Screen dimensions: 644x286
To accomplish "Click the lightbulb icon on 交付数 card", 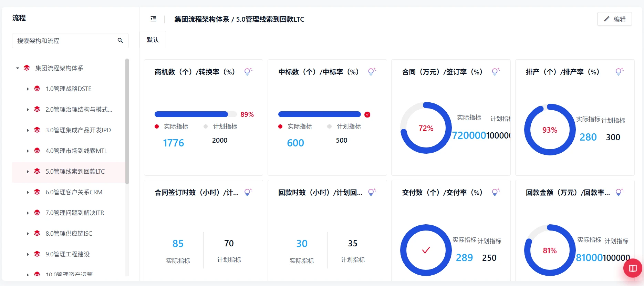I will click(496, 192).
